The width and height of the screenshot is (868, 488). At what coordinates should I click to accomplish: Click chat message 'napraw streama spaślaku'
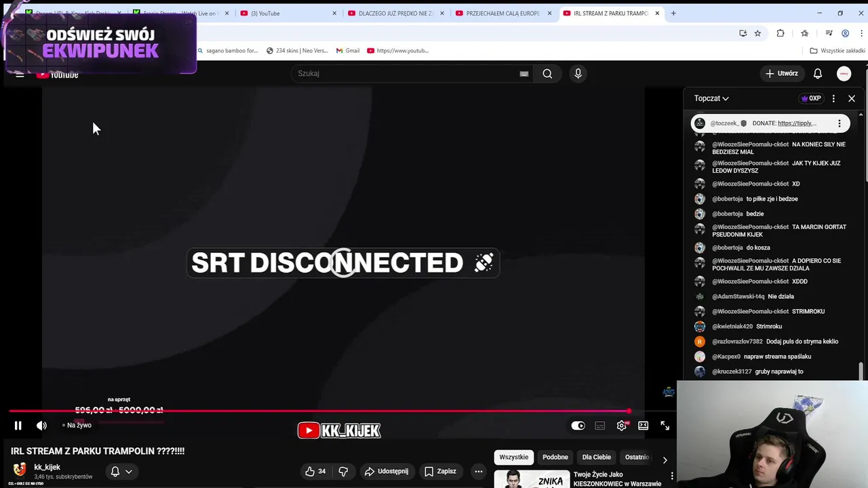tap(777, 357)
